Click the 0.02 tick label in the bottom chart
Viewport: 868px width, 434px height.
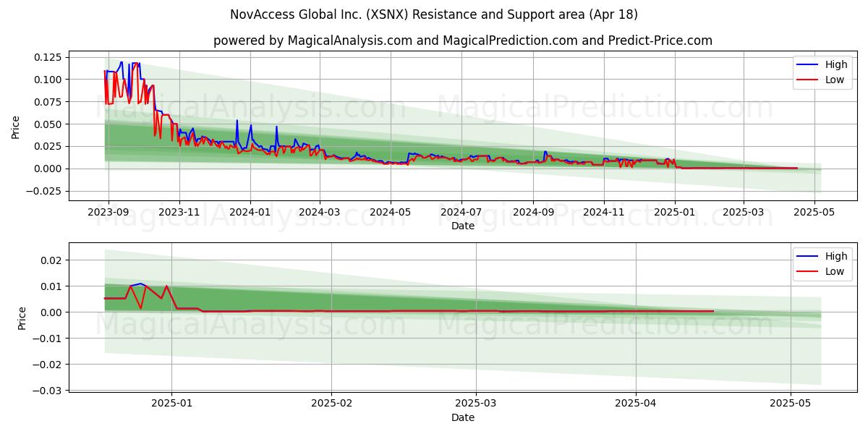(52, 260)
